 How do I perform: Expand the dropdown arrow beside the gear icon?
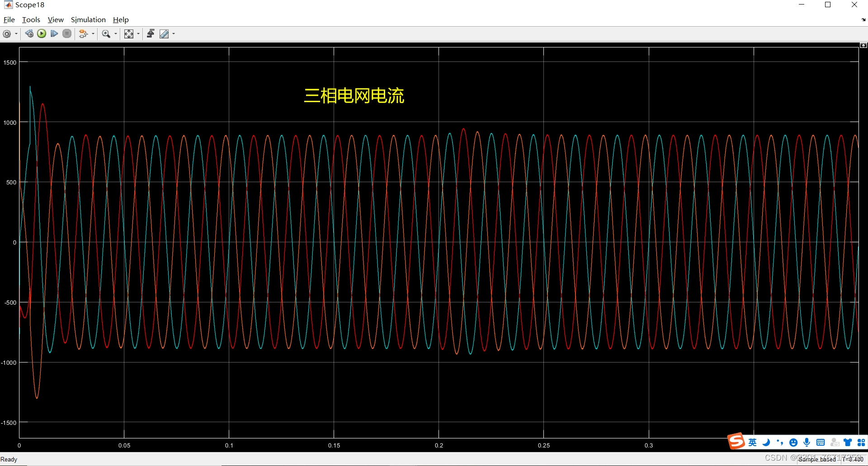[x=16, y=34]
